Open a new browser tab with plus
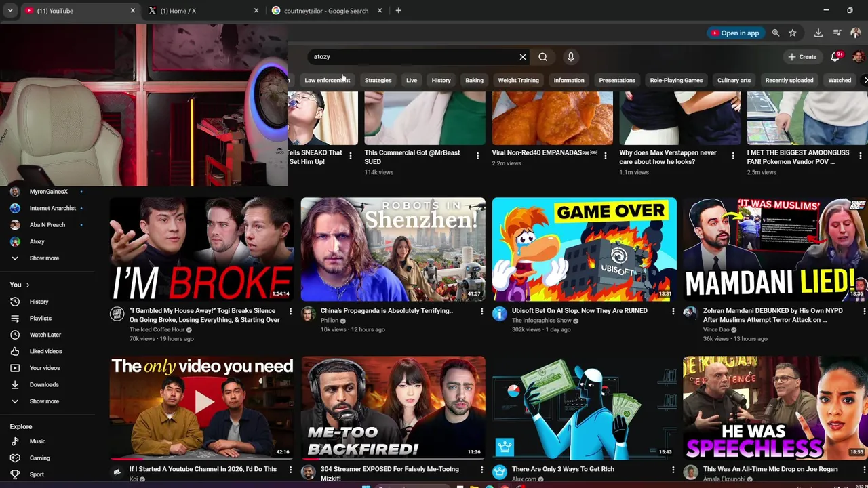The width and height of the screenshot is (868, 488). [x=398, y=11]
